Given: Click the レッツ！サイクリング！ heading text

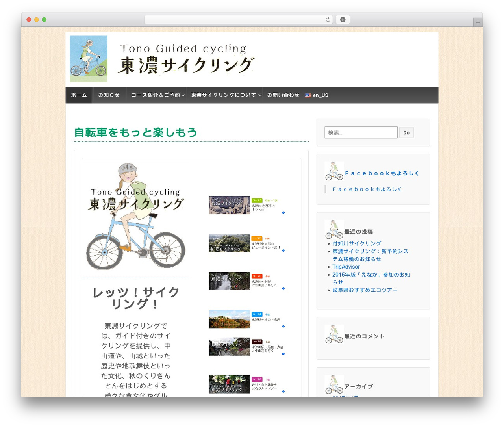Looking at the screenshot, I should 136,298.
